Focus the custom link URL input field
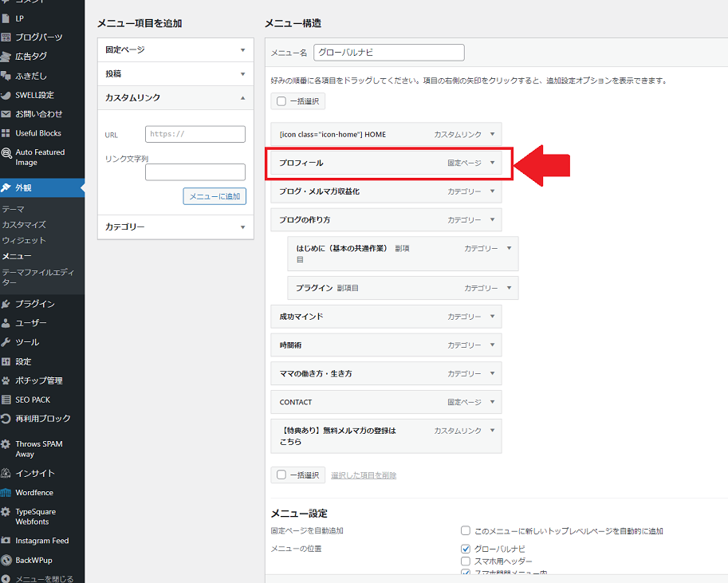 coord(195,134)
